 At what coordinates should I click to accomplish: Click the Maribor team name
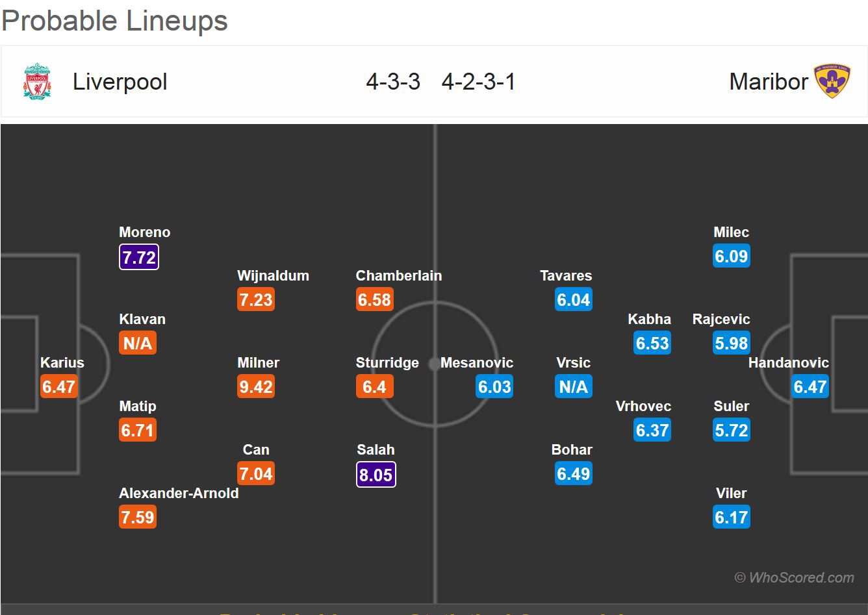769,82
